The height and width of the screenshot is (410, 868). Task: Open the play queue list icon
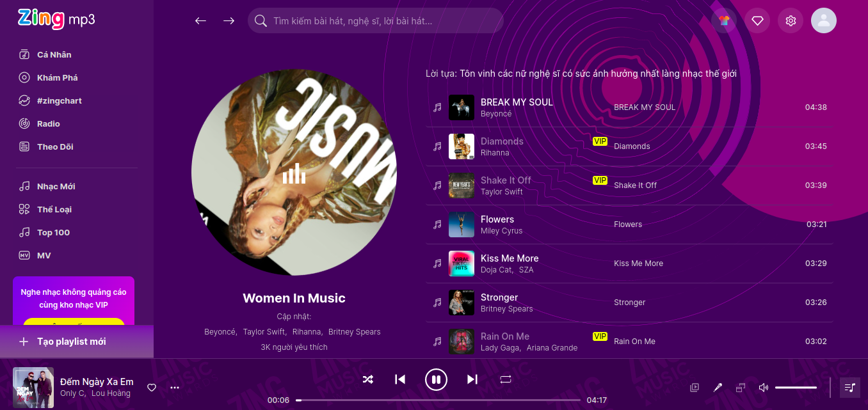849,388
